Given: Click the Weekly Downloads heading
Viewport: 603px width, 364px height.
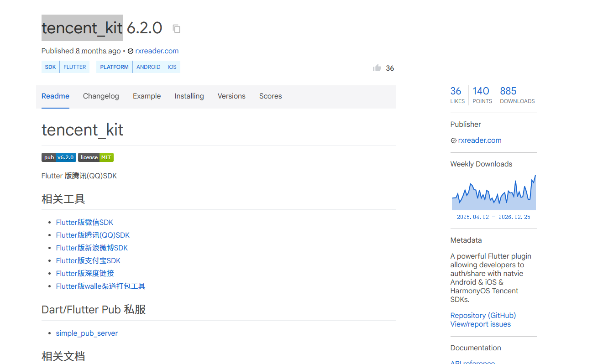Looking at the screenshot, I should (x=481, y=164).
